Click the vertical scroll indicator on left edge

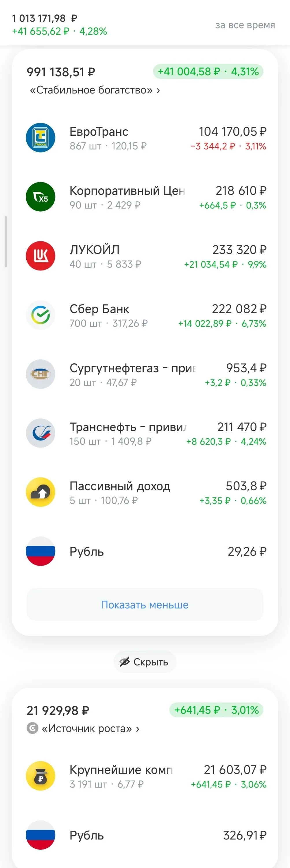tap(6, 242)
